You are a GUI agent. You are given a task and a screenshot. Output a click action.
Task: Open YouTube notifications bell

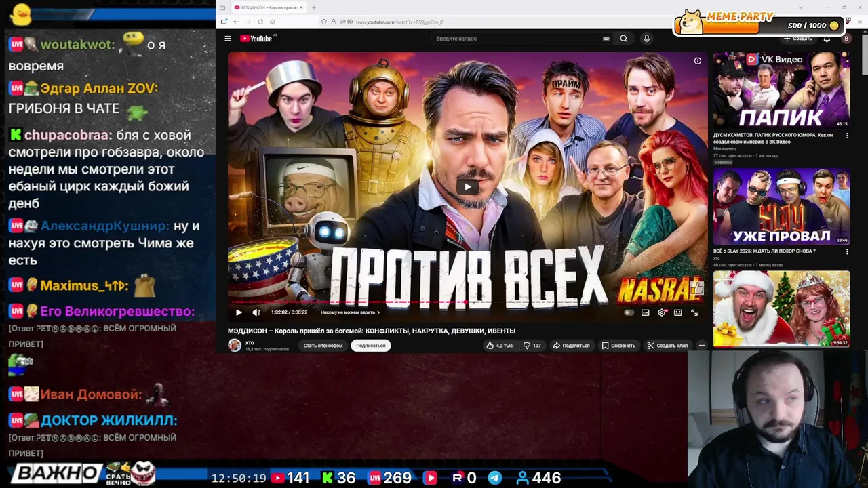[x=827, y=39]
